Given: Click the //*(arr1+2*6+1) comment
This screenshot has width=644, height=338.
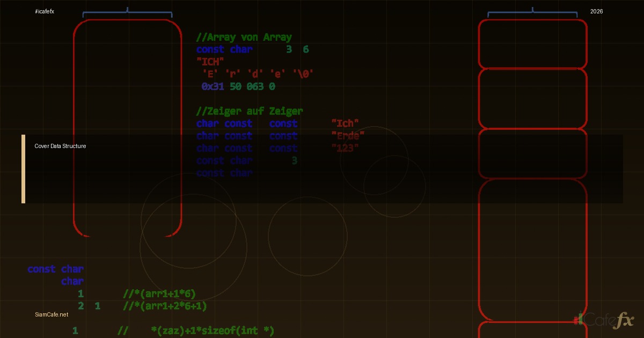Looking at the screenshot, I should (x=165, y=306).
